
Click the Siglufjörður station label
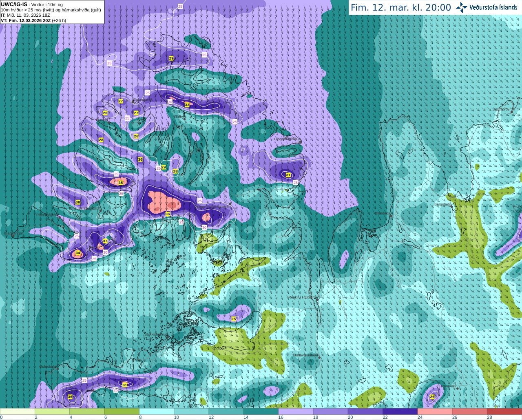[x=502, y=109]
